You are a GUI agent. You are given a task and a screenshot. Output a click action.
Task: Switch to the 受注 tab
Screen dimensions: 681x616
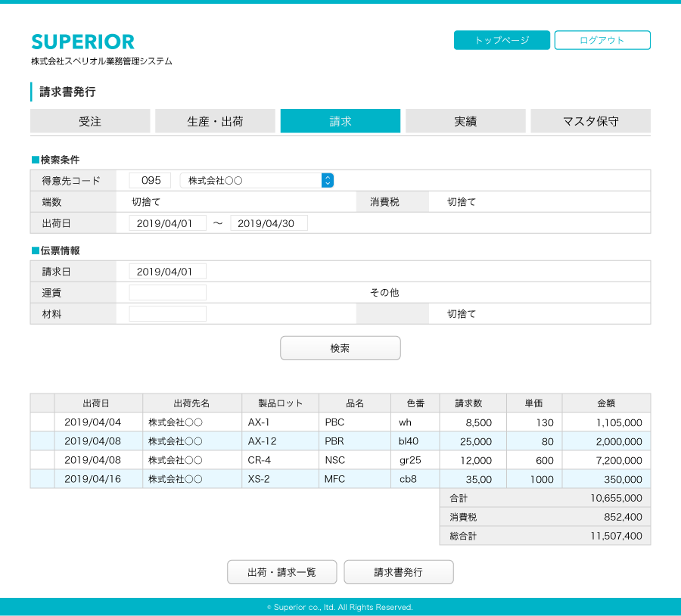(x=90, y=121)
